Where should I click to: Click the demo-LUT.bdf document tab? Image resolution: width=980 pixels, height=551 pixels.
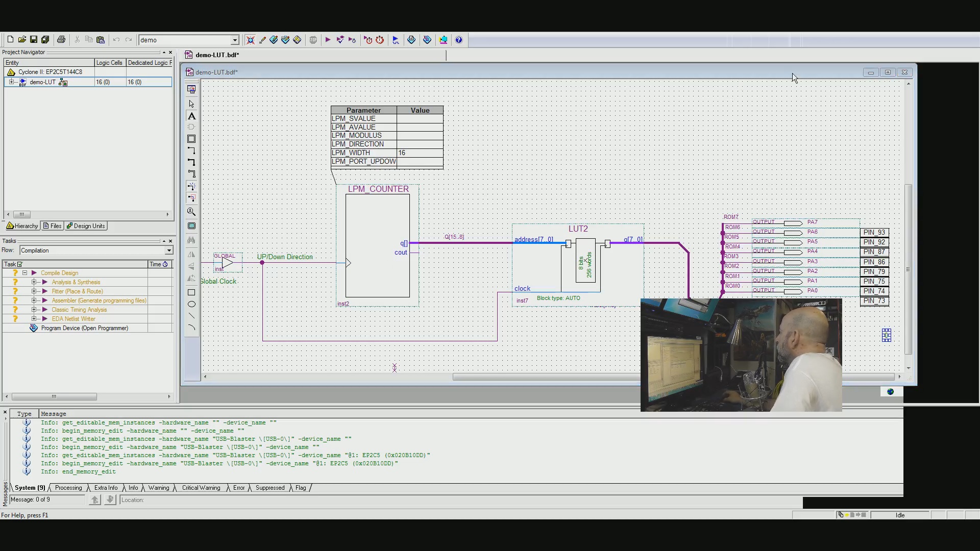coord(216,55)
